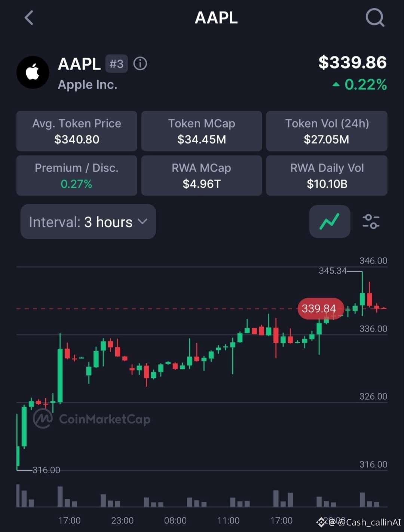Tap the back arrow icon

tap(29, 18)
